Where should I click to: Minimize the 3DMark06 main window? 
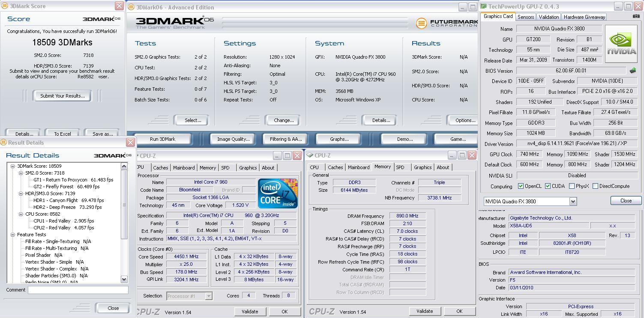tap(463, 7)
